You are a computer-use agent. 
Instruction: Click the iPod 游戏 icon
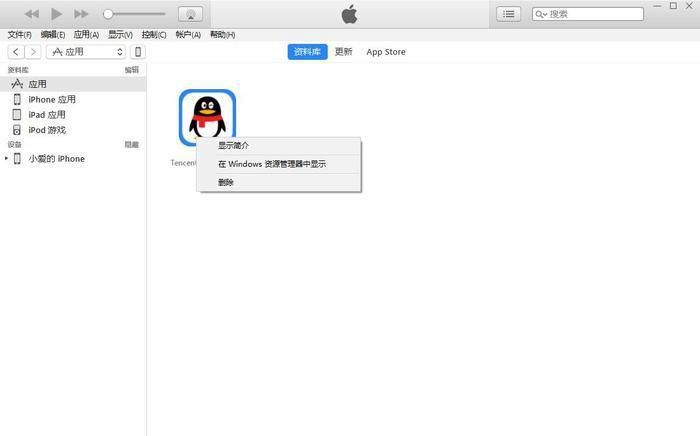coord(17,130)
